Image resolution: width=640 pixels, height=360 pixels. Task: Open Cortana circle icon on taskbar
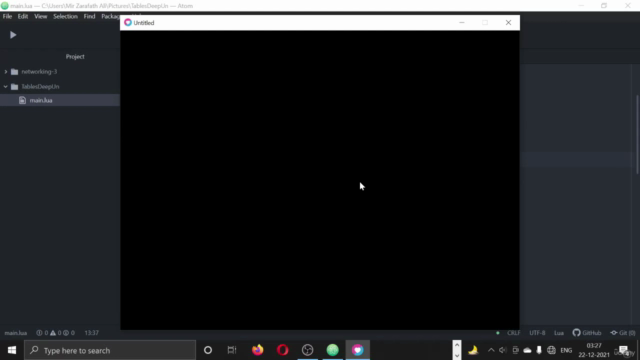click(208, 350)
